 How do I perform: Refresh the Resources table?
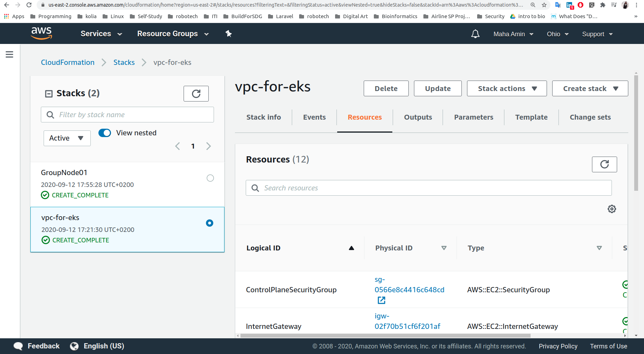[605, 164]
